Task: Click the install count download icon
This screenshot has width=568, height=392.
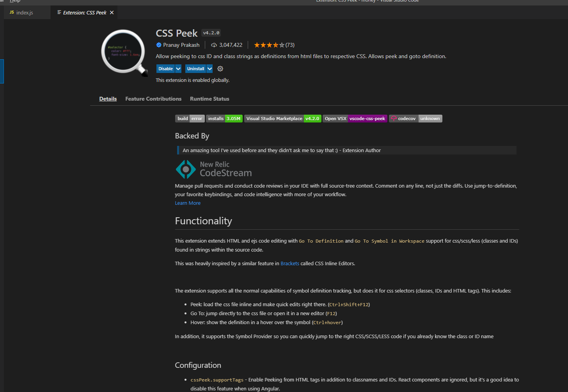Action: (214, 45)
